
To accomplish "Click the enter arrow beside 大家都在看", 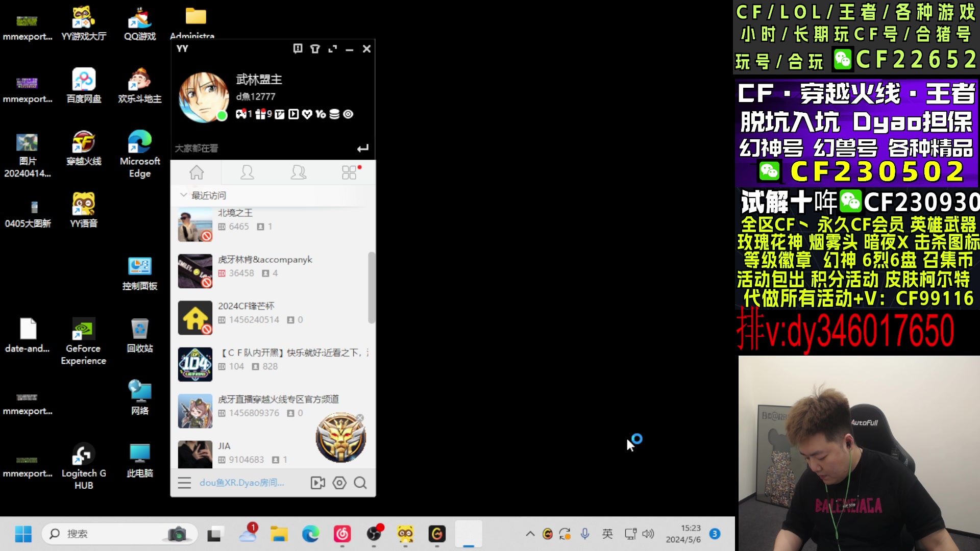I will tap(362, 148).
